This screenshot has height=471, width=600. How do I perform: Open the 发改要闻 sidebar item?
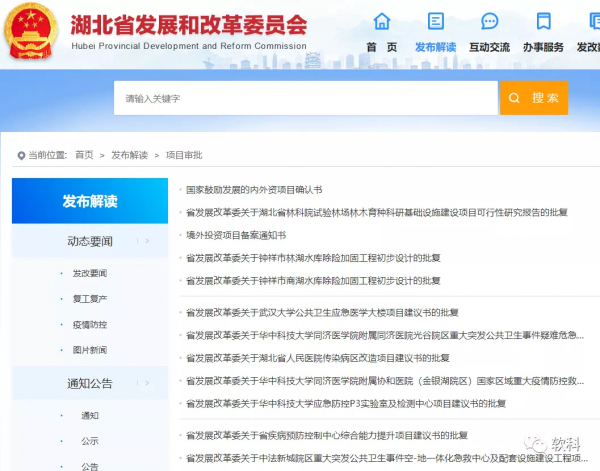pos(90,273)
